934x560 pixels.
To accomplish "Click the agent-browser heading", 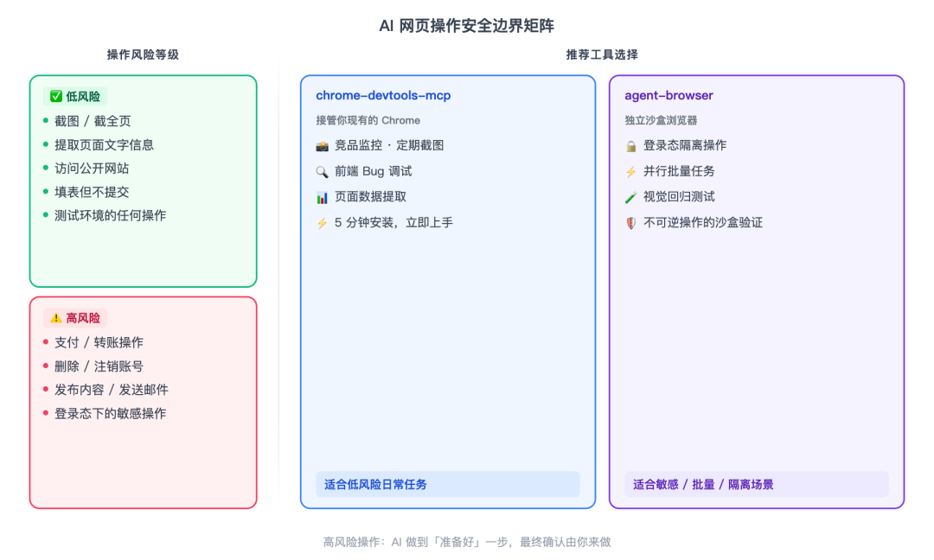I will (x=669, y=95).
